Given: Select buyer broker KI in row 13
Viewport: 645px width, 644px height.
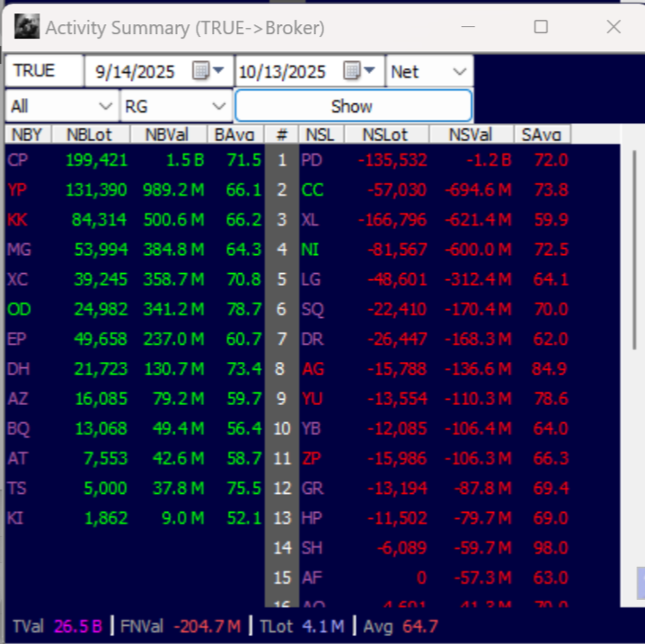Looking at the screenshot, I should point(15,517).
